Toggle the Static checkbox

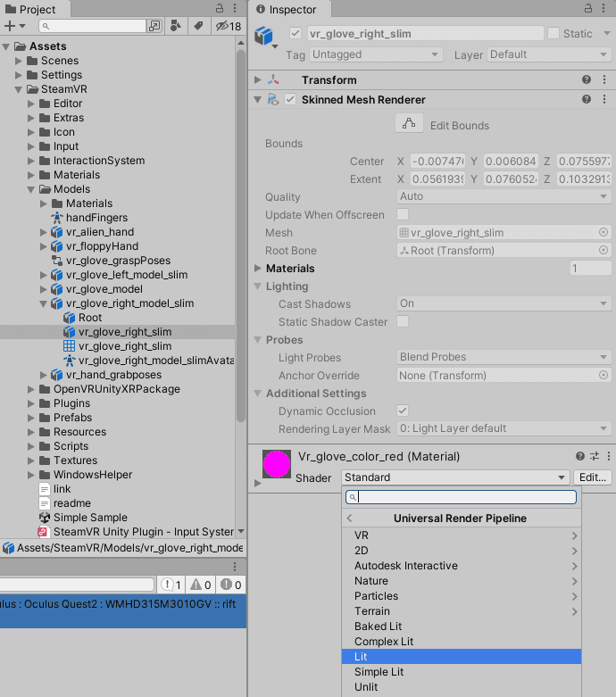(x=554, y=33)
